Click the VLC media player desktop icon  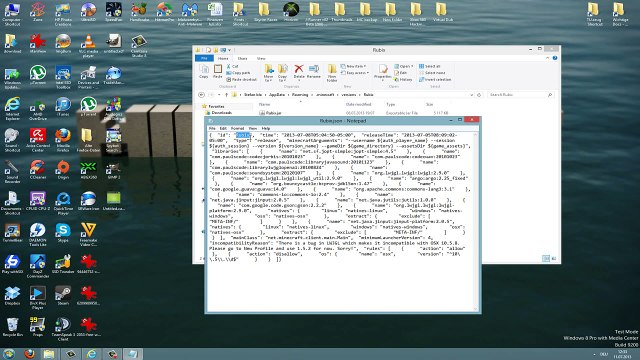click(88, 45)
